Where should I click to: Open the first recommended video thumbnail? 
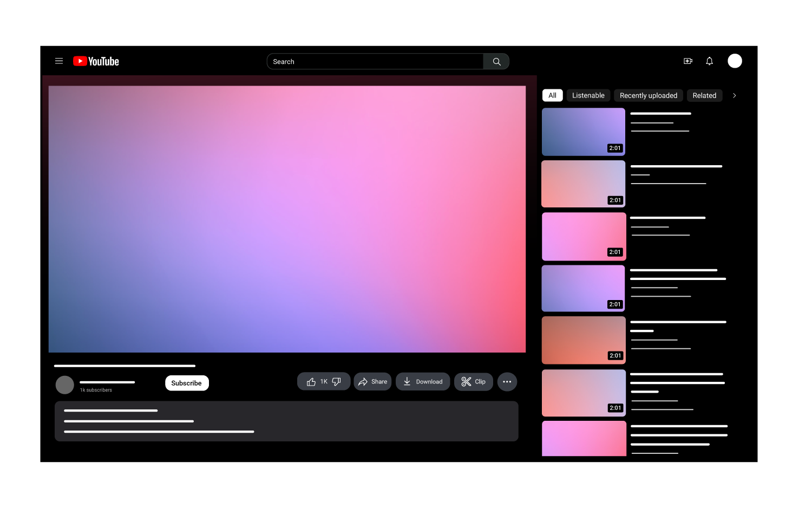tap(583, 132)
